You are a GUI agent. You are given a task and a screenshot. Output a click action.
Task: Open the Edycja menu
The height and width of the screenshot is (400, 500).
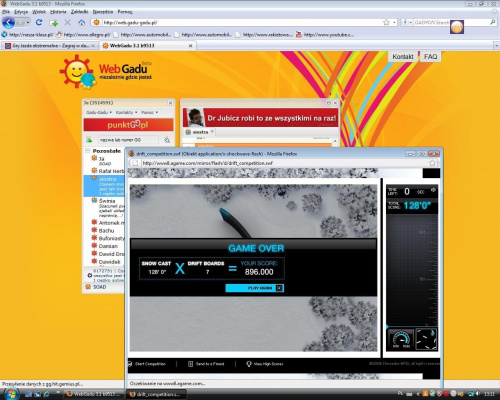[21, 12]
